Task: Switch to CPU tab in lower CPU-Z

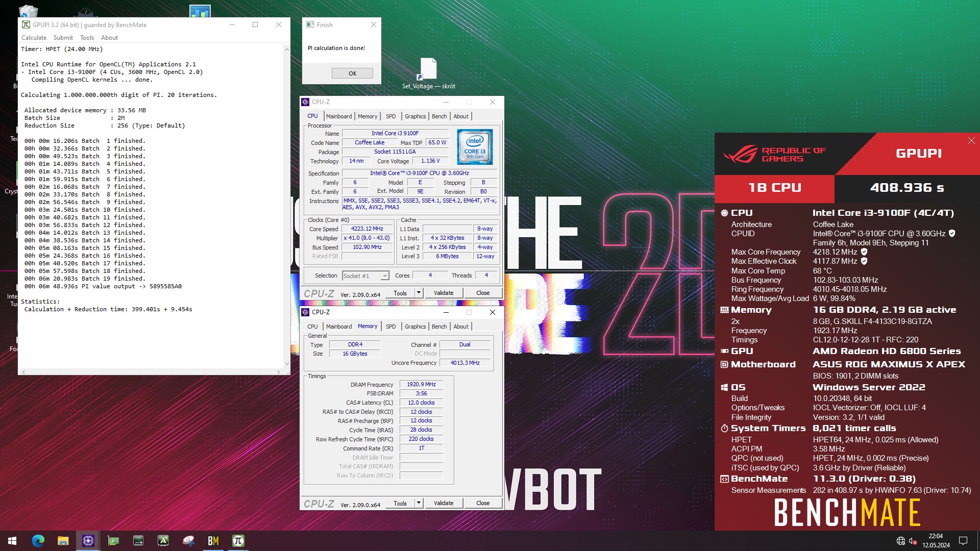Action: tap(312, 327)
